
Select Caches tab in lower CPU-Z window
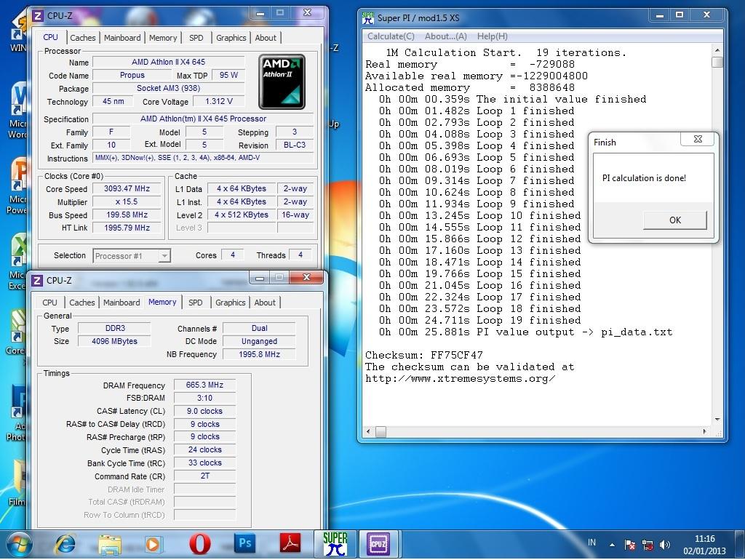[x=81, y=303]
